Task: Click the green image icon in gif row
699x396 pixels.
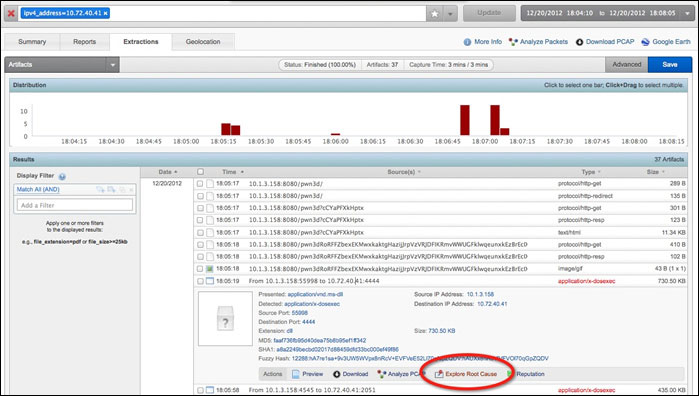Action: (x=210, y=269)
